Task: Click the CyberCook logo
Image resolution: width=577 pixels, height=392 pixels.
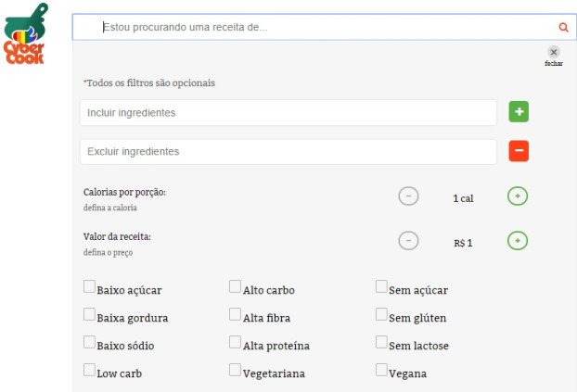Action: coord(24,34)
